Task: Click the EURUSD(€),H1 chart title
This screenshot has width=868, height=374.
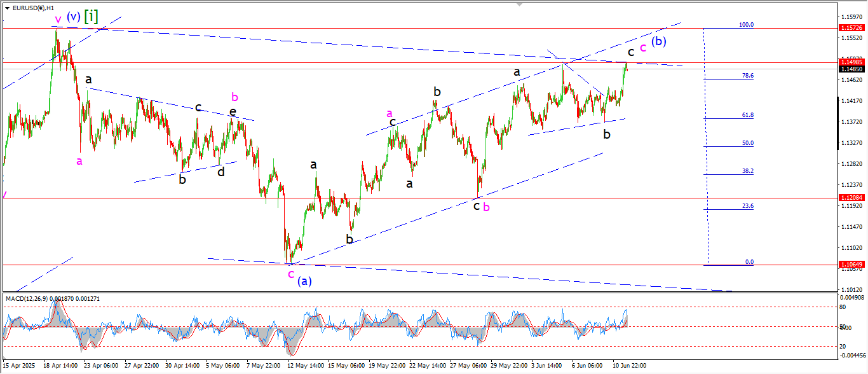Action: pos(36,8)
